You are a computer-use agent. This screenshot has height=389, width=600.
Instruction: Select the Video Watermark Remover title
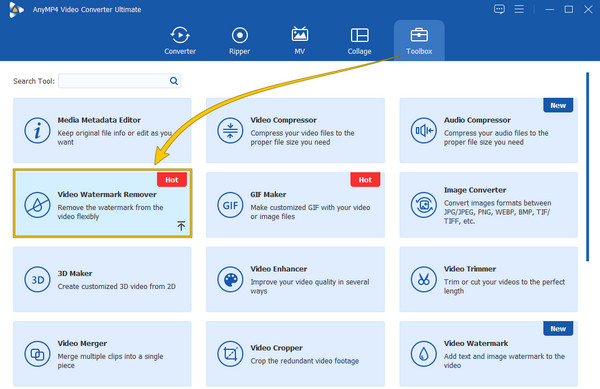107,194
